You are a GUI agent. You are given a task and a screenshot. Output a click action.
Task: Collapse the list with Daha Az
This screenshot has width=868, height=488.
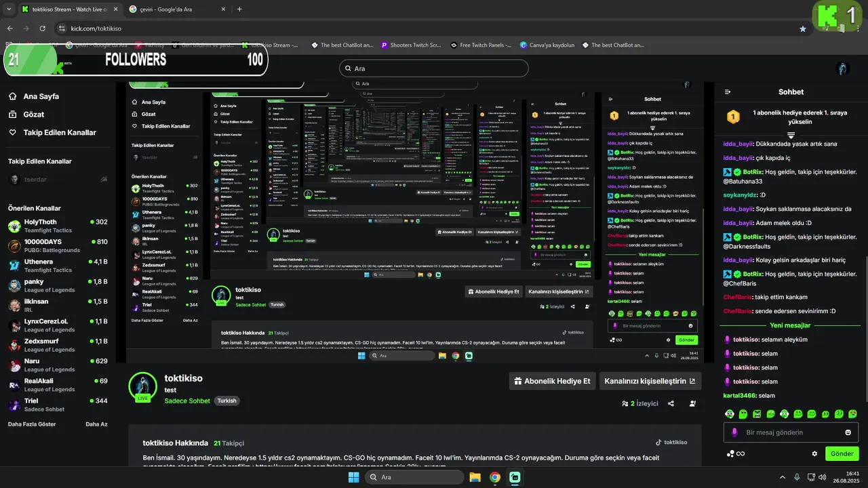(x=96, y=424)
